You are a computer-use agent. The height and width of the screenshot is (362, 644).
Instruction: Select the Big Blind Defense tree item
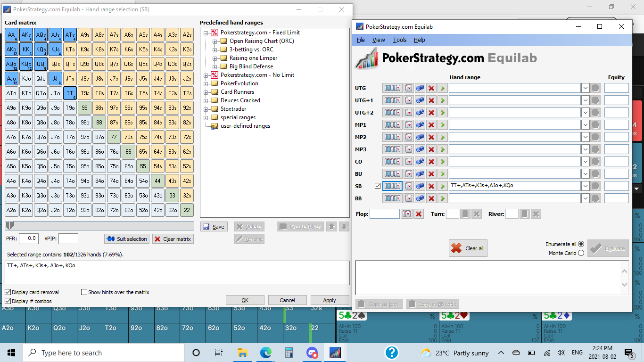[251, 66]
